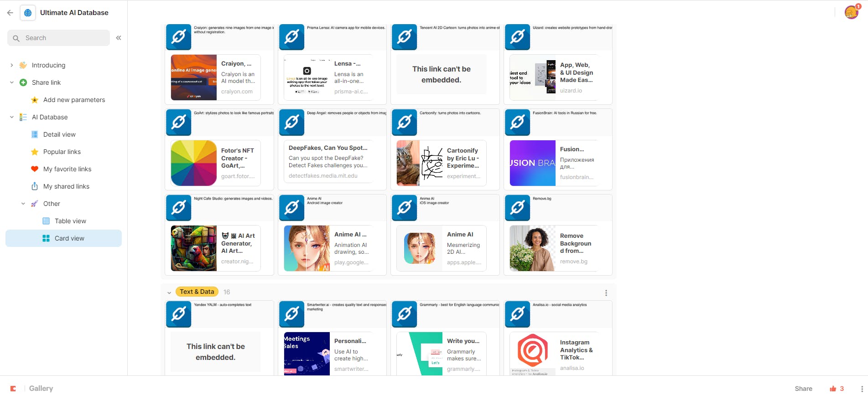868x400 pixels.
Task: Switch to Table view
Action: coord(70,221)
